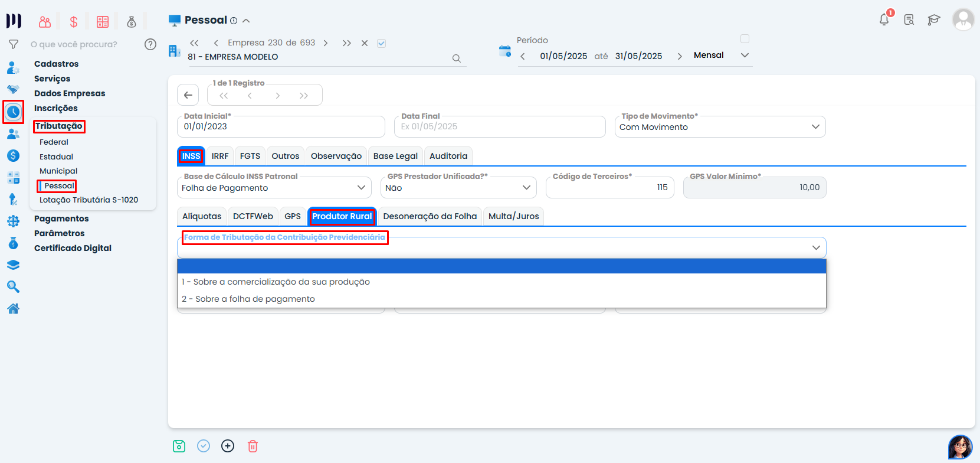Click the period calendar icon
Viewport: 980px width, 463px height.
click(505, 51)
